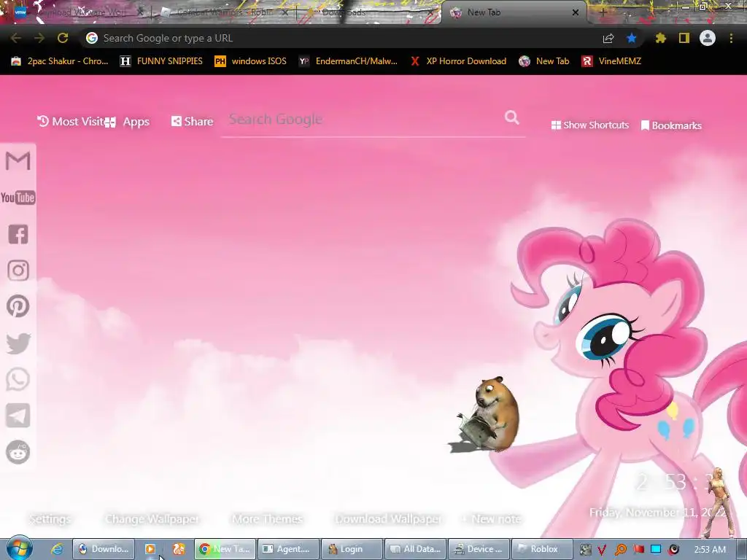Open the Extensions puzzle icon
The width and height of the screenshot is (747, 560).
[660, 38]
